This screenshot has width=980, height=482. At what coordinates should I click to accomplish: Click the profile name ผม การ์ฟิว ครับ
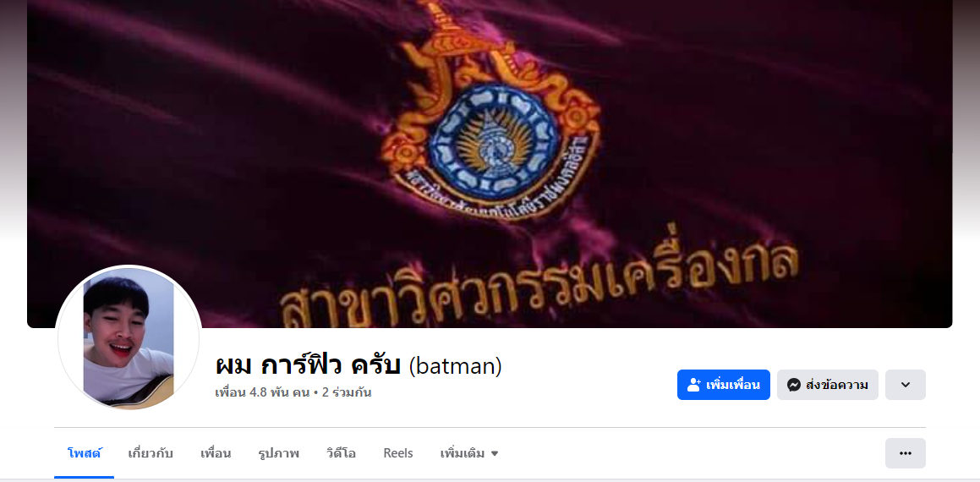tap(308, 365)
